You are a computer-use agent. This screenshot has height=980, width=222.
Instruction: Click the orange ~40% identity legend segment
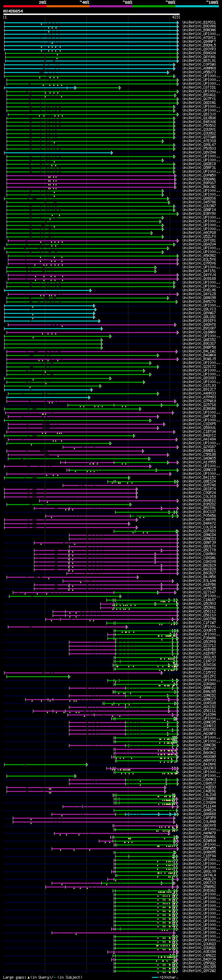pos(68,6)
